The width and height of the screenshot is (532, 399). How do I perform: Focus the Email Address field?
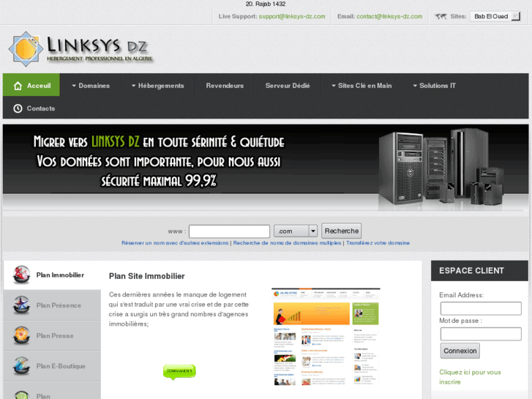pyautogui.click(x=481, y=308)
